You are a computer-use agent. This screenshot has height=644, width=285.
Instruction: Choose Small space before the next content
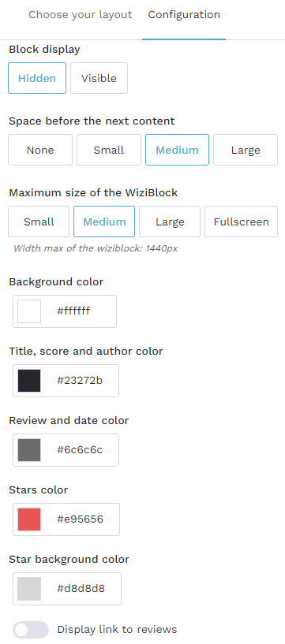point(109,150)
